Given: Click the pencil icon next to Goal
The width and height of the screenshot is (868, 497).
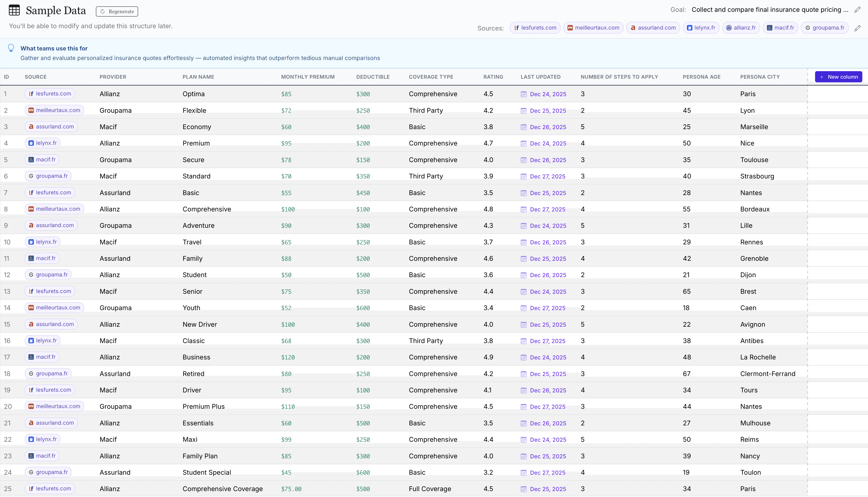Looking at the screenshot, I should [857, 10].
